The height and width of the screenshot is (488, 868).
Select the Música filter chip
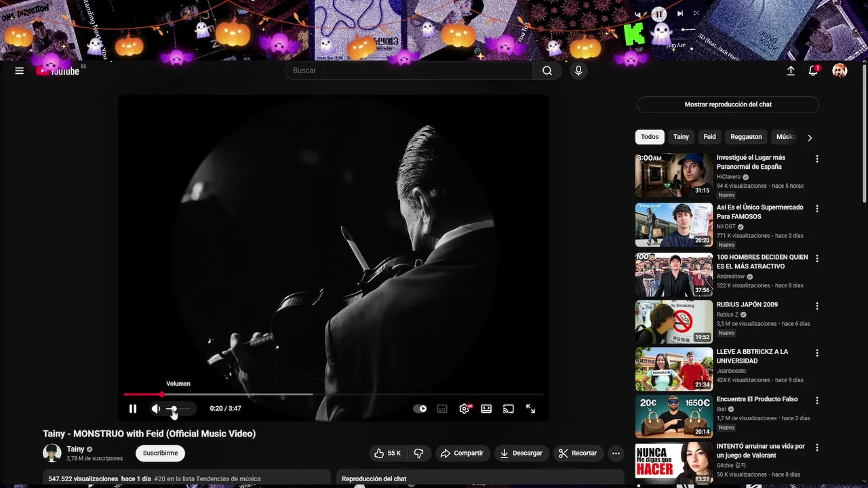[x=785, y=137]
